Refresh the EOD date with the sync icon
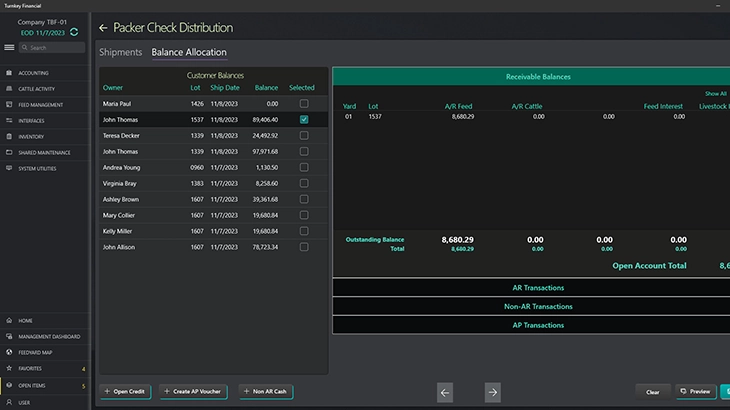 [74, 32]
